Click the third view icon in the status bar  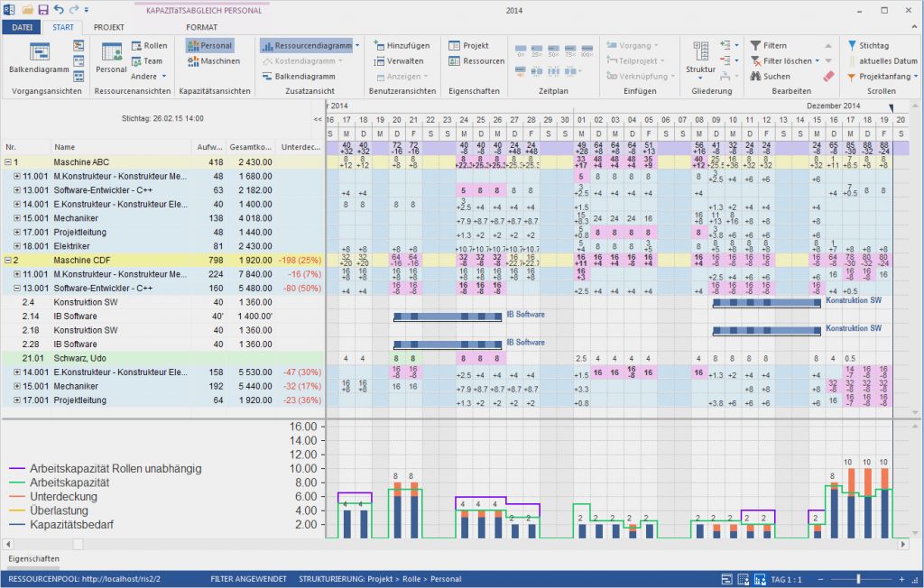click(760, 579)
